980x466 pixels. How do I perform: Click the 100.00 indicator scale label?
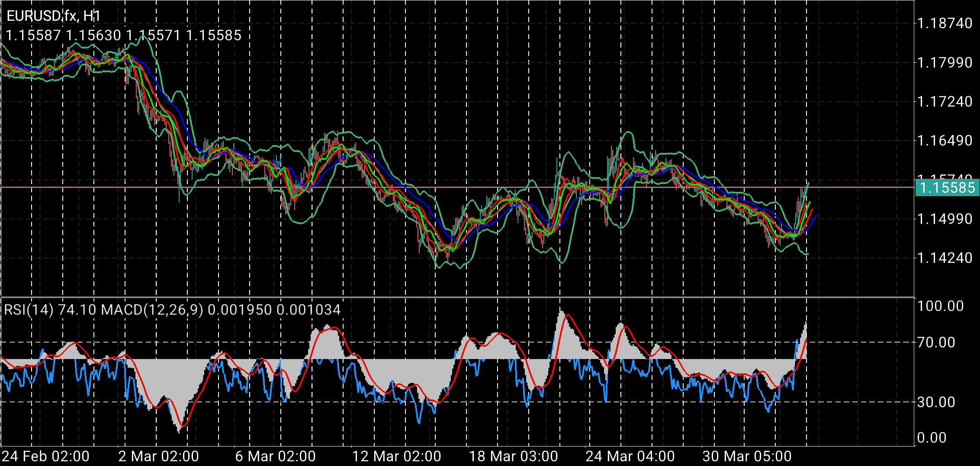941,306
